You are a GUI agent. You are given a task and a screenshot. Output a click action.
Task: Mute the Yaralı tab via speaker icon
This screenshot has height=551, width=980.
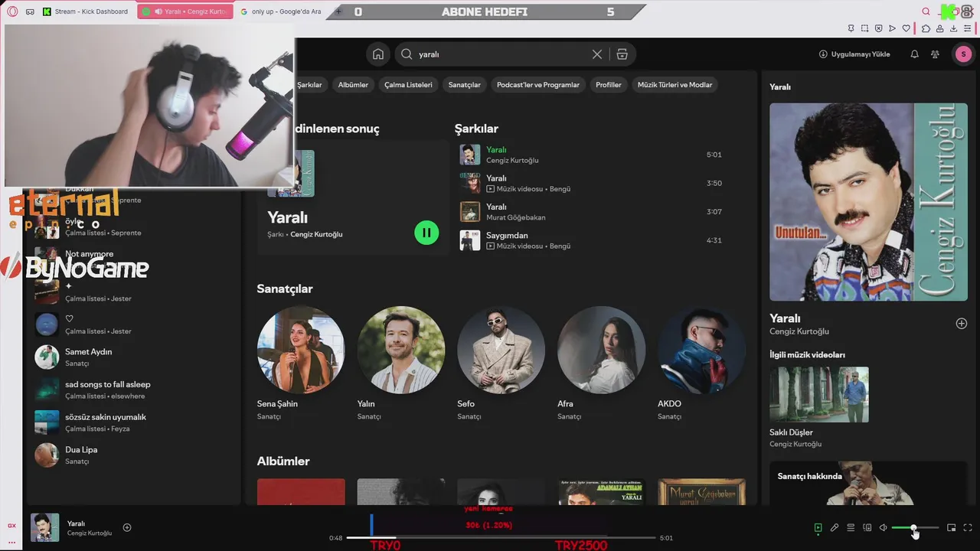tap(158, 11)
